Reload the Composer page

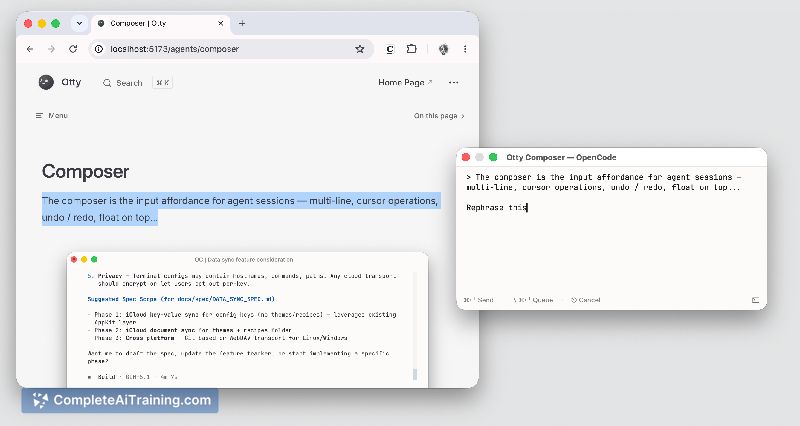(x=73, y=49)
